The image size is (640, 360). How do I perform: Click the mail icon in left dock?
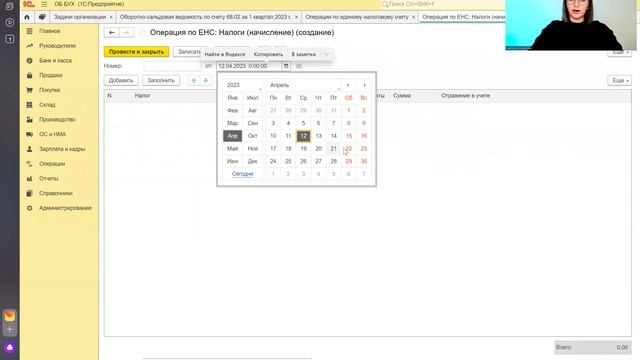tap(10, 316)
